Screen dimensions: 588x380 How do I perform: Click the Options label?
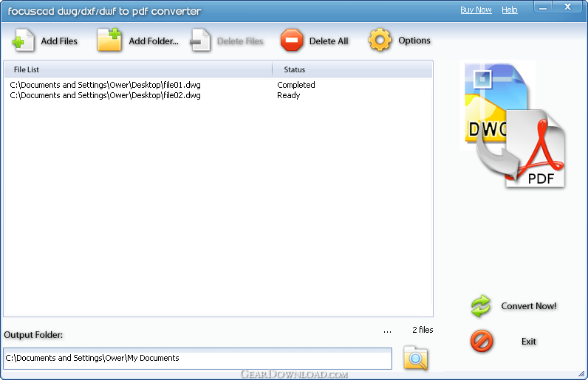414,41
